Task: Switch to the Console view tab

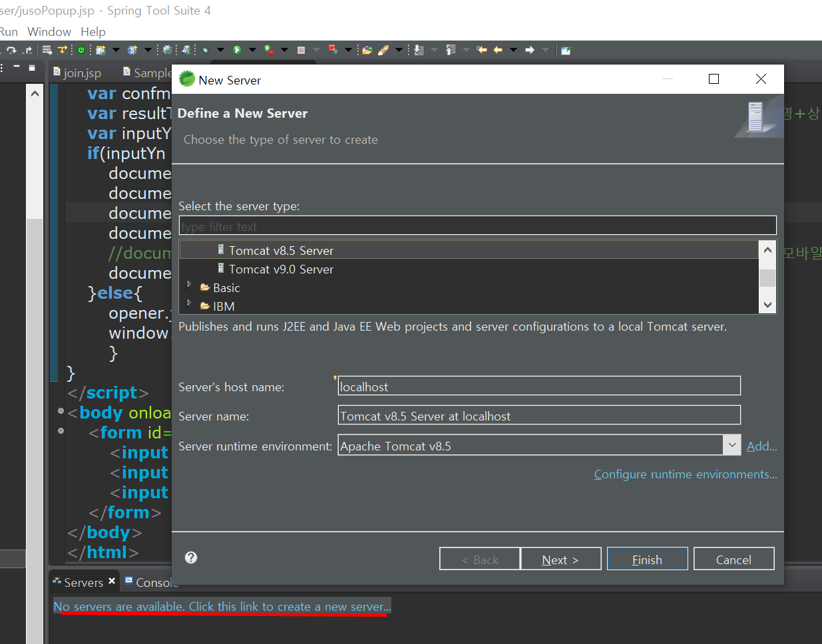Action: coord(152,582)
